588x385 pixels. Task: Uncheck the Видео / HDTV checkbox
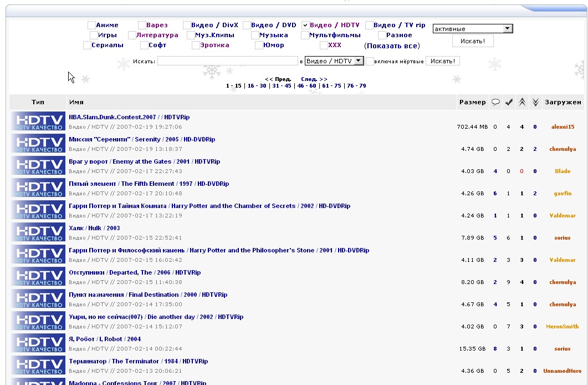(x=305, y=25)
